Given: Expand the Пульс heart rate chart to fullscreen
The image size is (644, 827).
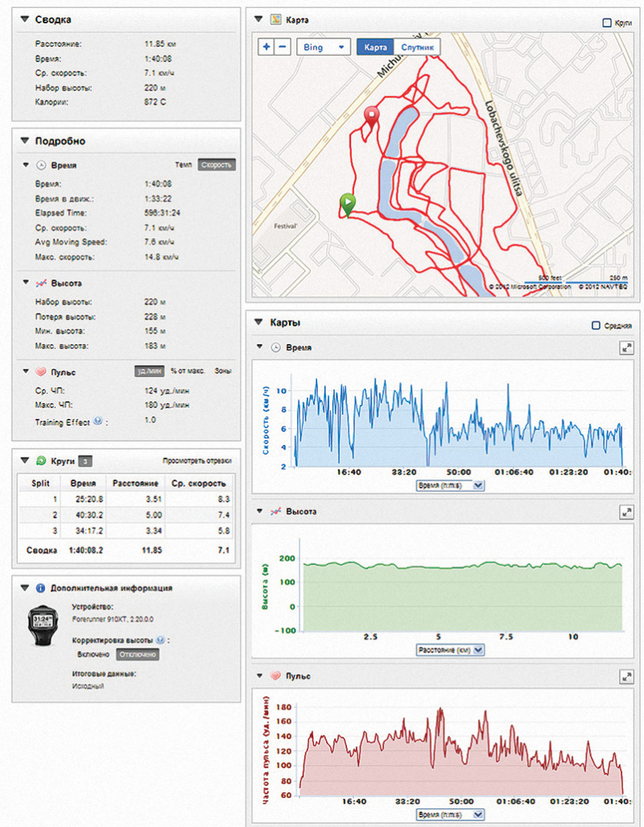Looking at the screenshot, I should click(x=626, y=677).
